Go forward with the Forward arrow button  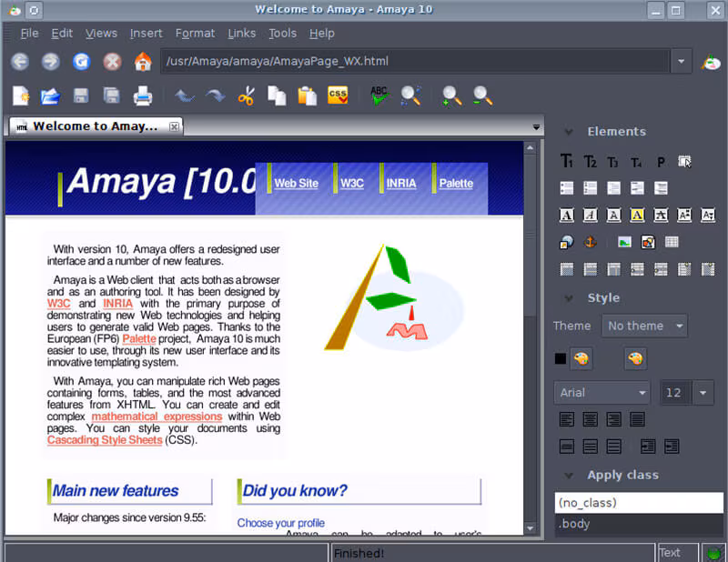coord(51,61)
